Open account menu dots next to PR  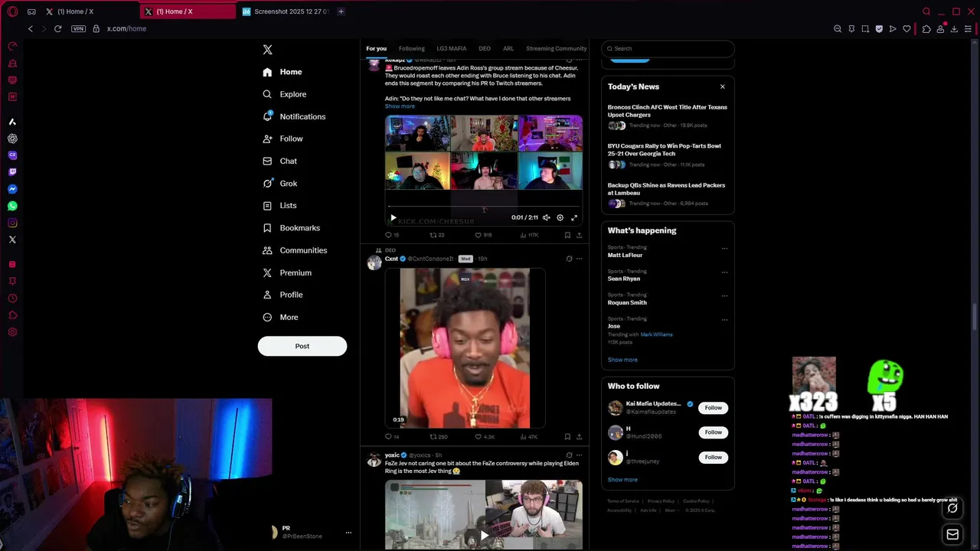coord(348,533)
